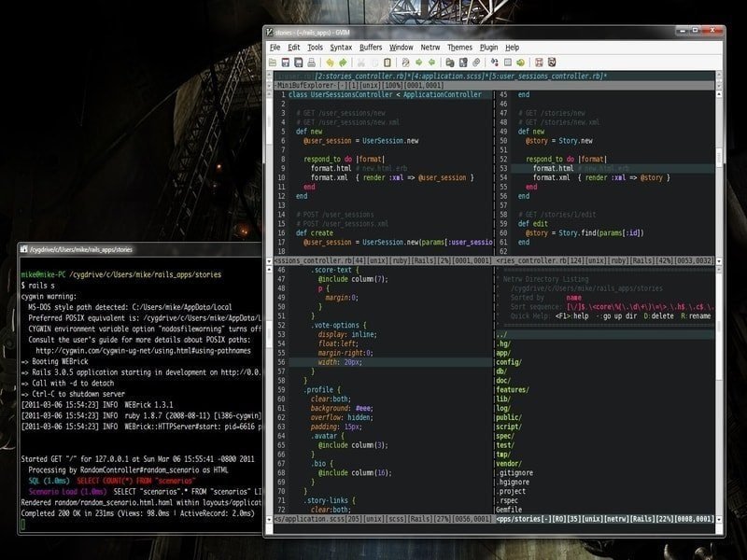Open the Buffers menu

[370, 47]
